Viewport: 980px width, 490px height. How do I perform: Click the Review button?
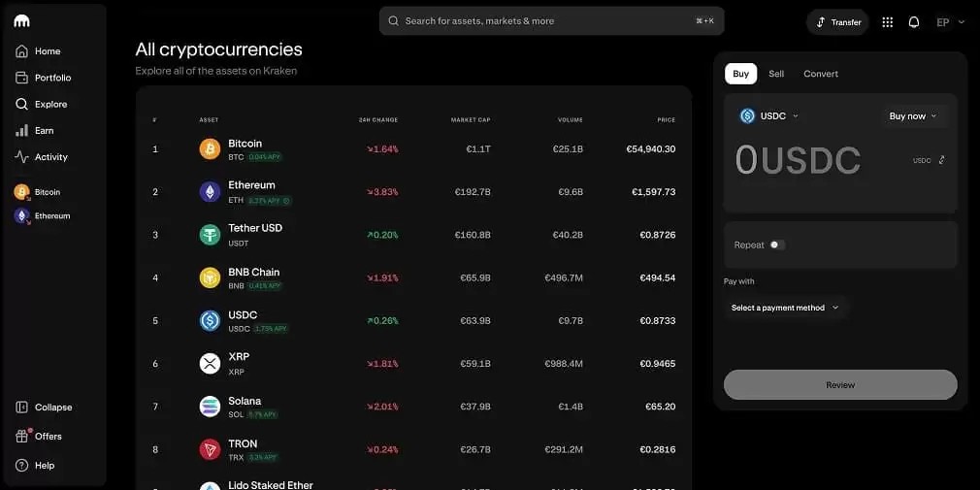coord(840,385)
